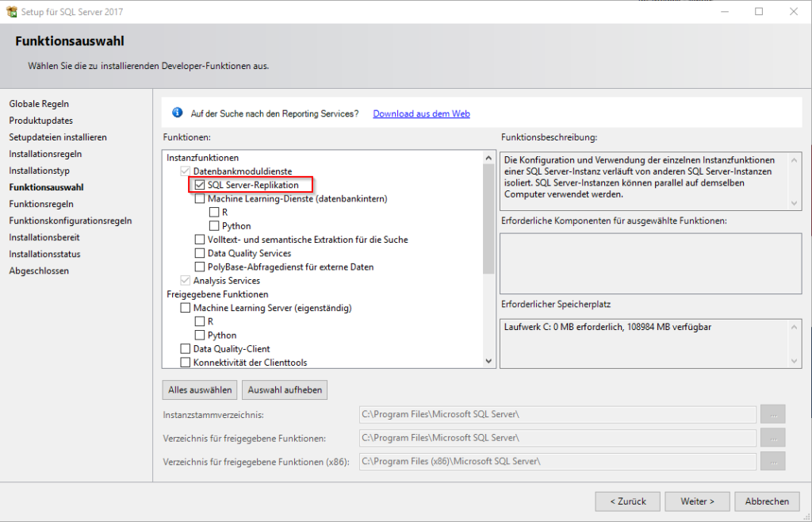Click the blue information icon
The image size is (812, 522).
pos(177,113)
